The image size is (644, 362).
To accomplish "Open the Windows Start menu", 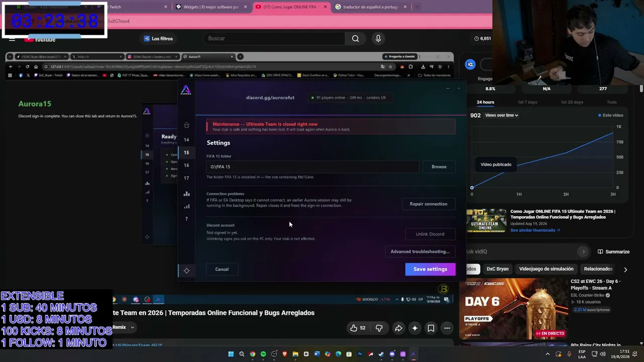I will click(231, 354).
